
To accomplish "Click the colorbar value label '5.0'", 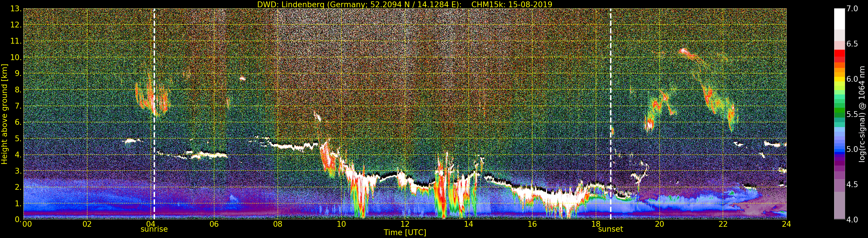I will (x=852, y=149).
